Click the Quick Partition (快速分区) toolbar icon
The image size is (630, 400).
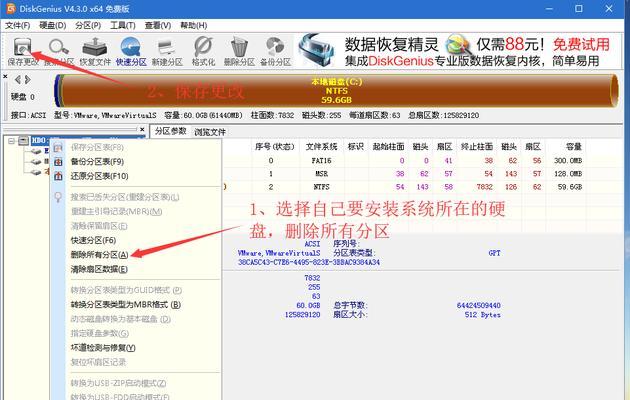[x=131, y=47]
